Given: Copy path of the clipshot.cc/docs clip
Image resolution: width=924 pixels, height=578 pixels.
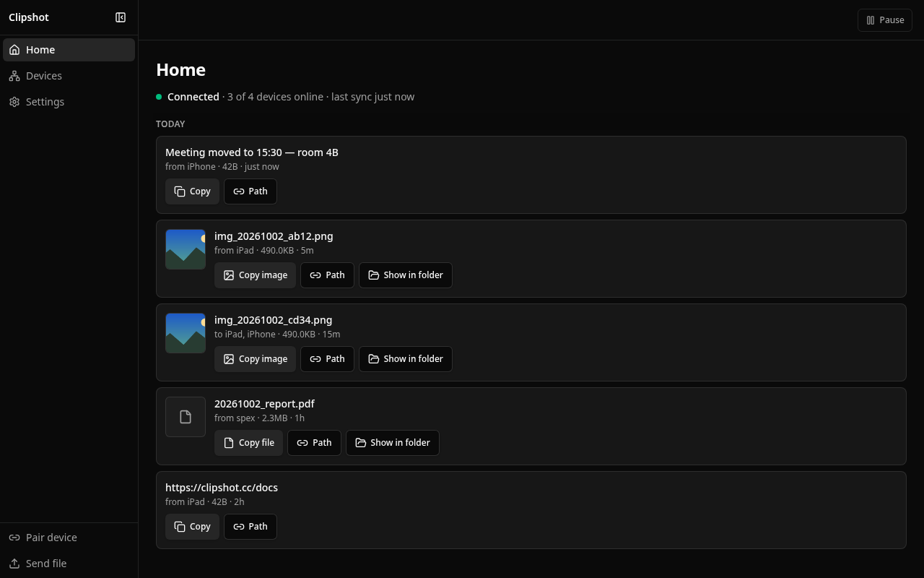Looking at the screenshot, I should point(250,527).
